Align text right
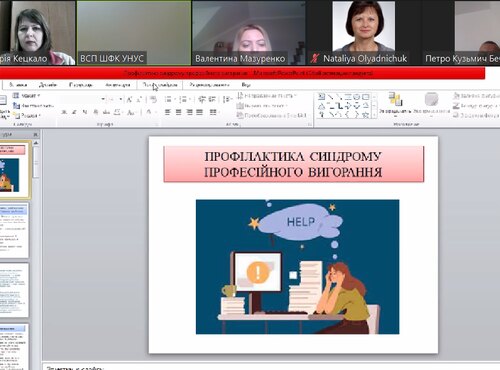 coord(189,112)
